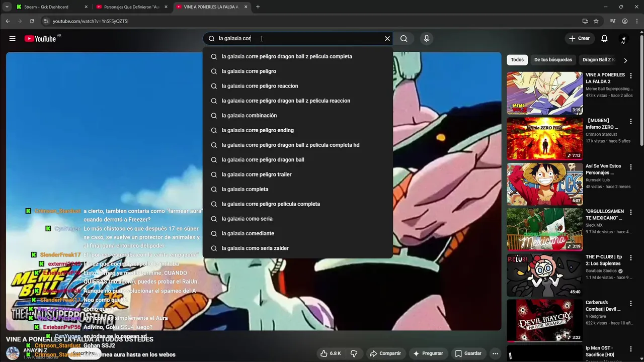Select the Dragon Ball Z chip

point(599,60)
